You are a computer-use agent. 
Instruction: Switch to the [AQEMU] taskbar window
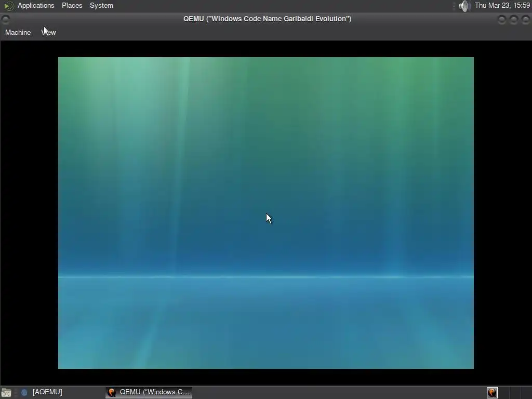point(42,392)
